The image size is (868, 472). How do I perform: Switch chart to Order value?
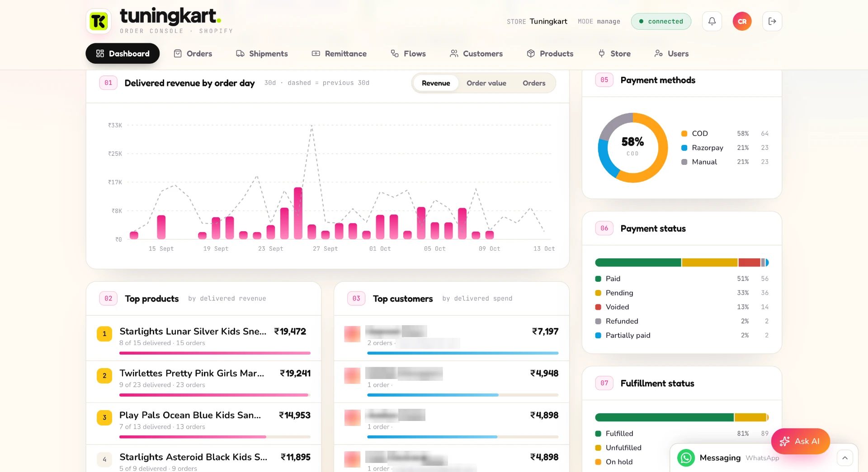coord(486,83)
